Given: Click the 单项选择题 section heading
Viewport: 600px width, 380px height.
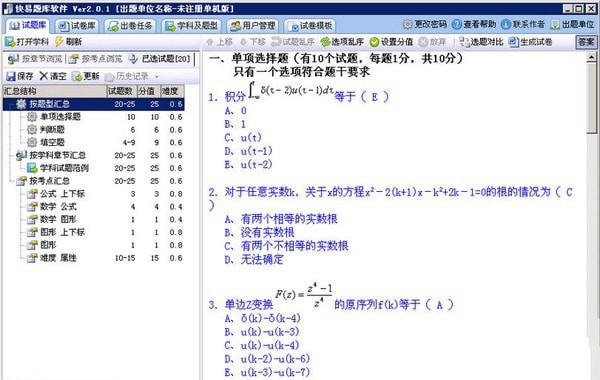Looking at the screenshot, I should [x=336, y=59].
